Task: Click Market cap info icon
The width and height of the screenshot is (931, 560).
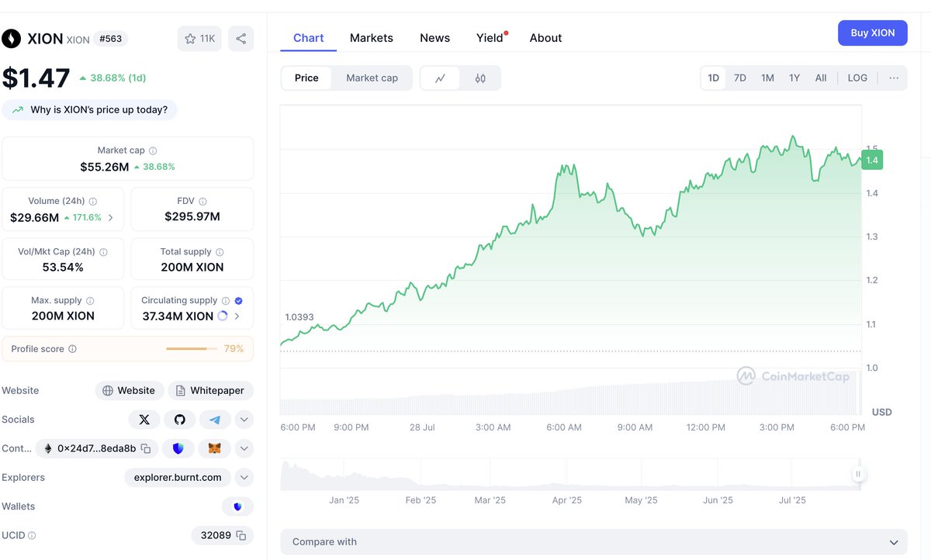Action: coord(153,150)
